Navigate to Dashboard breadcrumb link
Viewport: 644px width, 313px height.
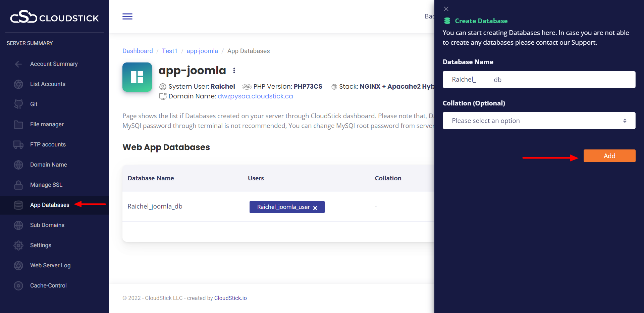138,51
